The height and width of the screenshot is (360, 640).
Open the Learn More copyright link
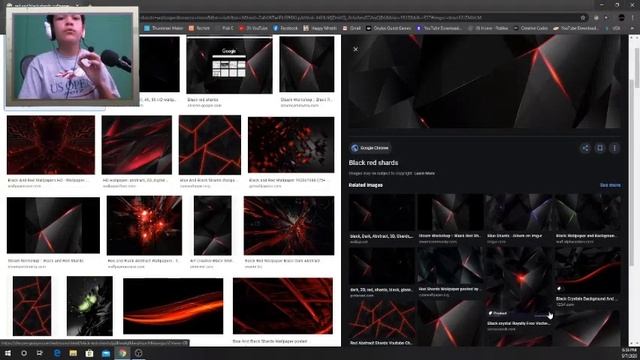(424, 173)
